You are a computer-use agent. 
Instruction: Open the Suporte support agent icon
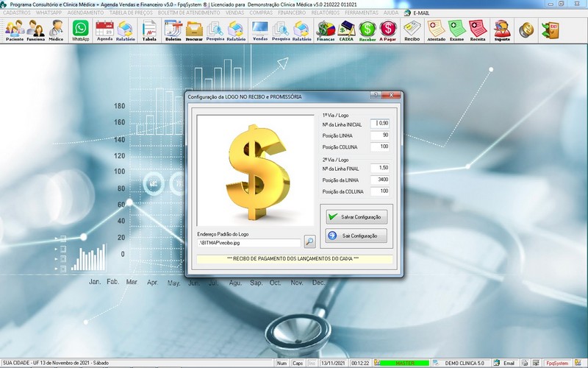pyautogui.click(x=502, y=30)
